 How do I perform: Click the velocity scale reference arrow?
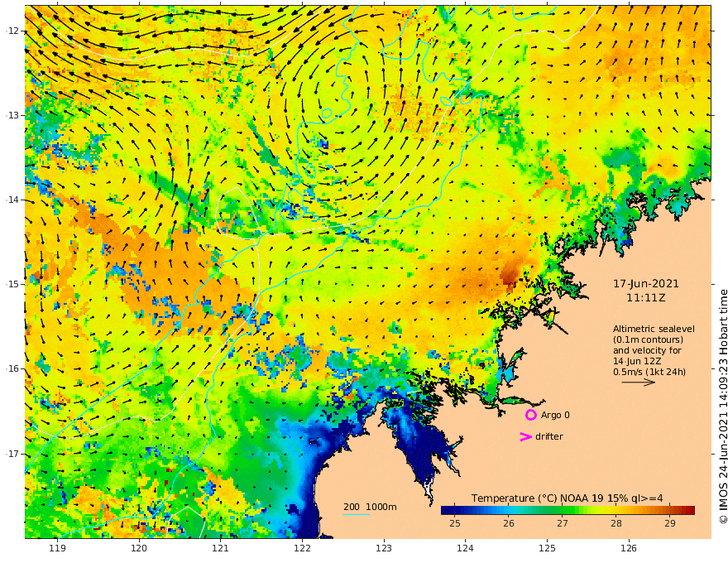tap(639, 383)
